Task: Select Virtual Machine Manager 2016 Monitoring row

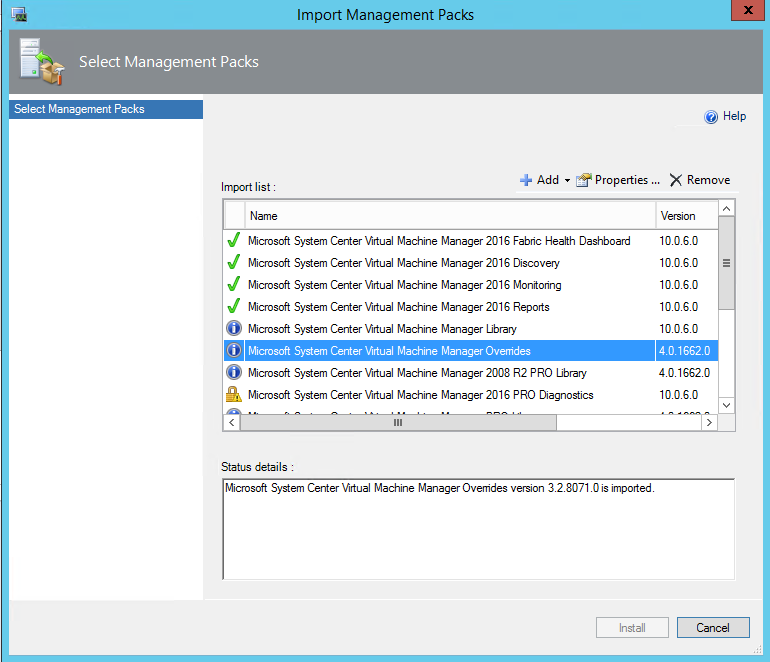Action: (x=404, y=285)
